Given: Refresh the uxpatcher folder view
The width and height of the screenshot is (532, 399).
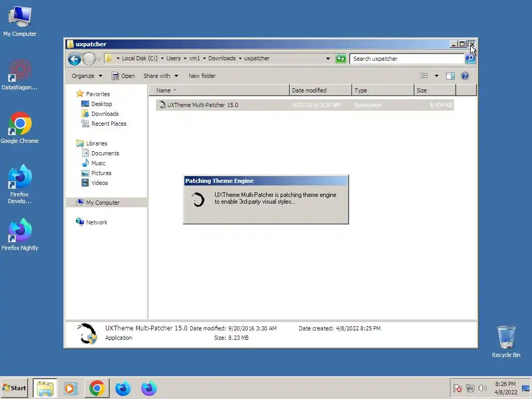Looking at the screenshot, I should pos(341,59).
